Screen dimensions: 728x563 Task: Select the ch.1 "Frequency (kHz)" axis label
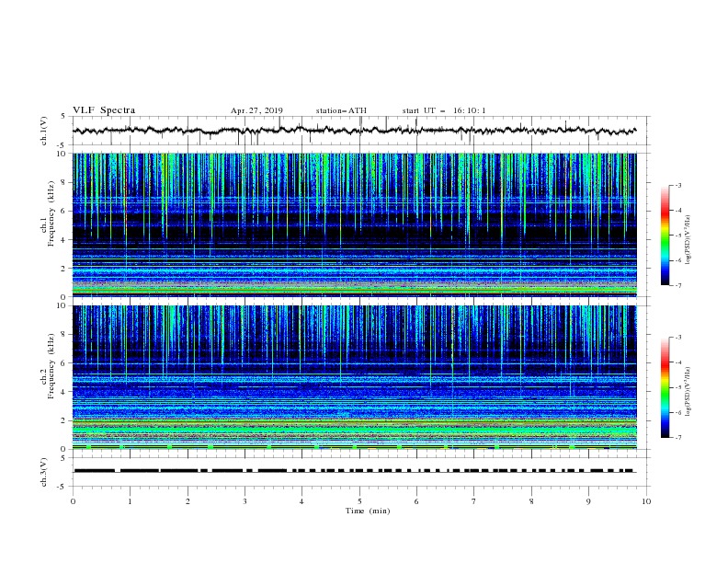(50, 213)
